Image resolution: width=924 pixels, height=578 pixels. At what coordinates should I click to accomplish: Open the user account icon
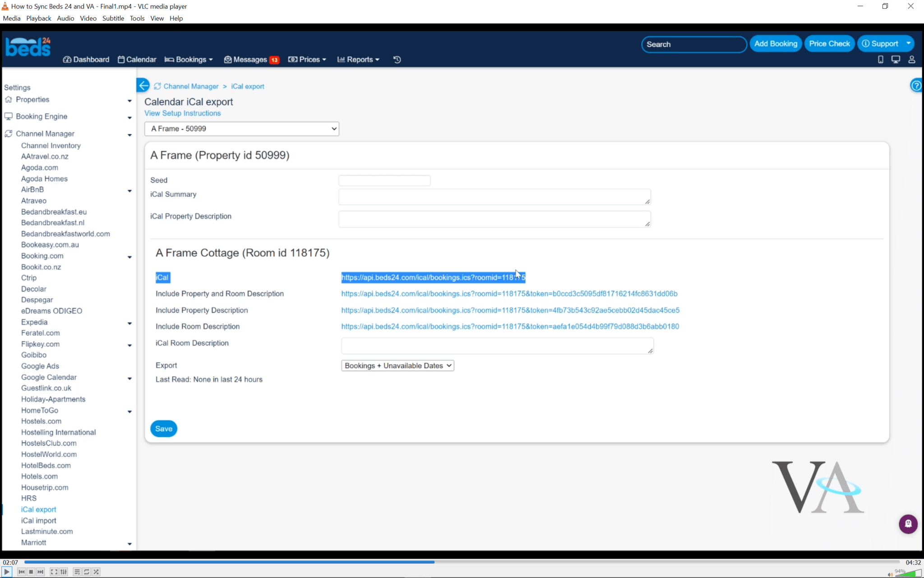911,60
